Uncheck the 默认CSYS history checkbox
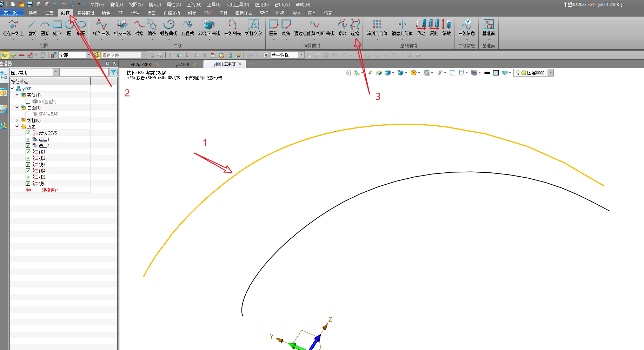Viewport: 644px width, 350px height. tap(28, 133)
